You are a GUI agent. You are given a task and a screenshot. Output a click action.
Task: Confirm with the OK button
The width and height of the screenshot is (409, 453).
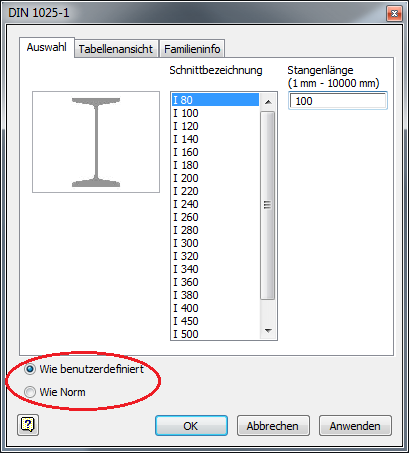pos(191,426)
